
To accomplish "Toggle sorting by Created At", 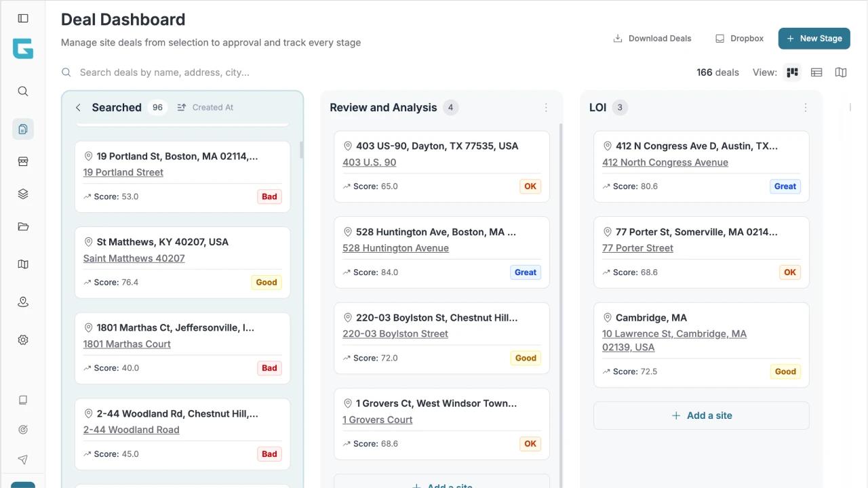I will 205,107.
